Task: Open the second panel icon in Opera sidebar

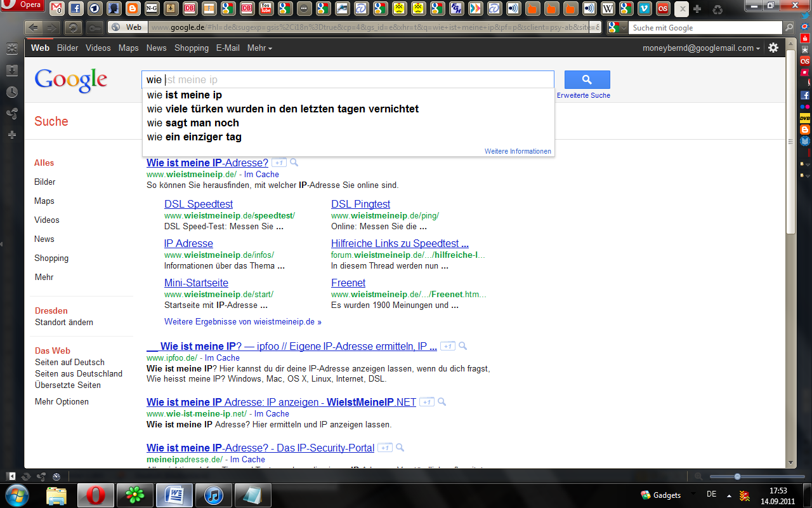Action: (x=12, y=70)
